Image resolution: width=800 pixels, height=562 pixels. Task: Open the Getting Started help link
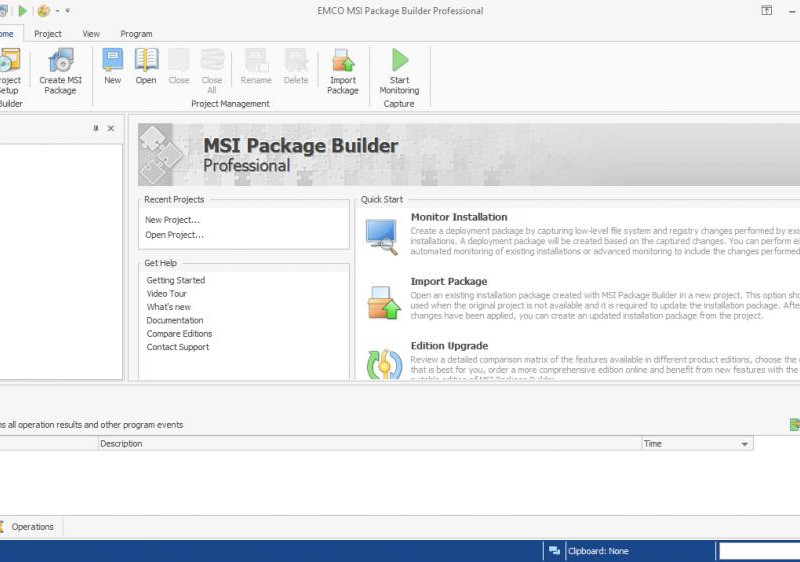(176, 280)
